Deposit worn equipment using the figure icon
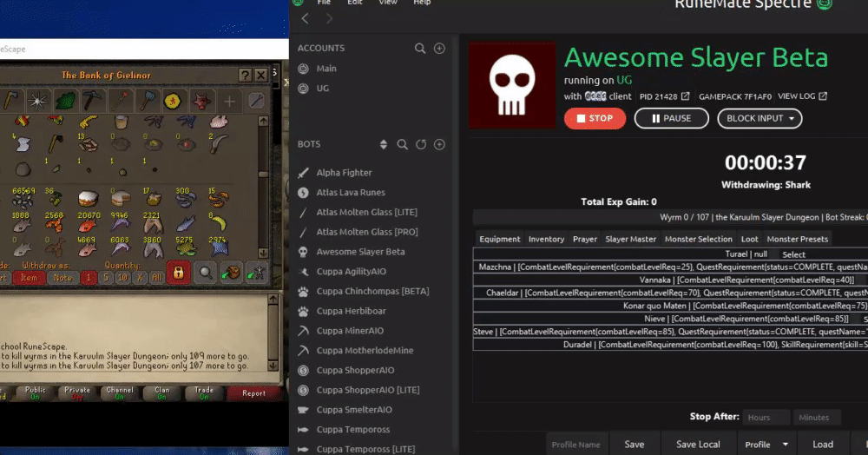Viewport: 868px width, 455px height. [256, 273]
